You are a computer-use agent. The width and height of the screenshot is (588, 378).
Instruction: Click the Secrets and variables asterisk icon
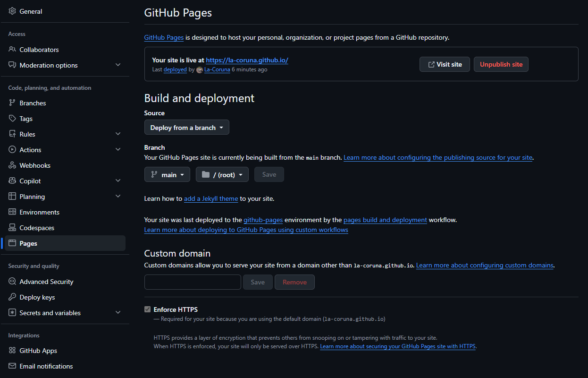pyautogui.click(x=12, y=313)
